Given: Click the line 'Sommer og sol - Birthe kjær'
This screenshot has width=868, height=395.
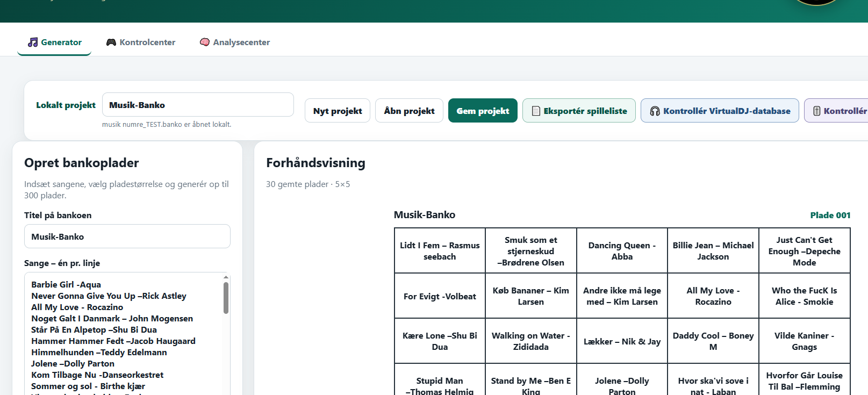Looking at the screenshot, I should tap(88, 386).
